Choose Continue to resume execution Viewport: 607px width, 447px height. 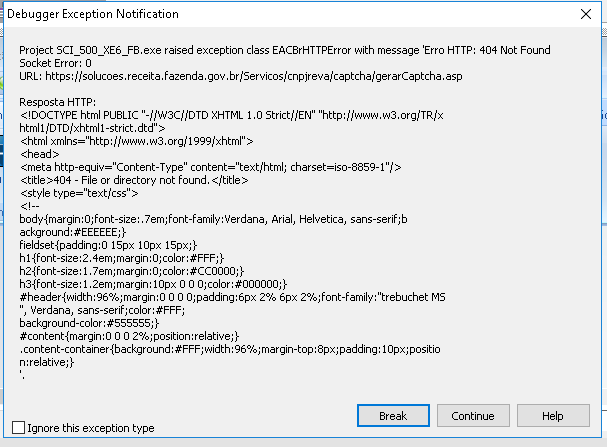click(473, 416)
